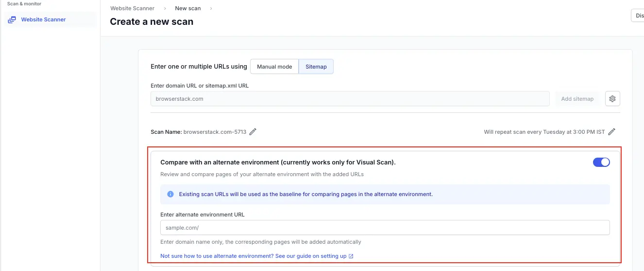Click the chevron after New scan breadcrumb

click(211, 8)
